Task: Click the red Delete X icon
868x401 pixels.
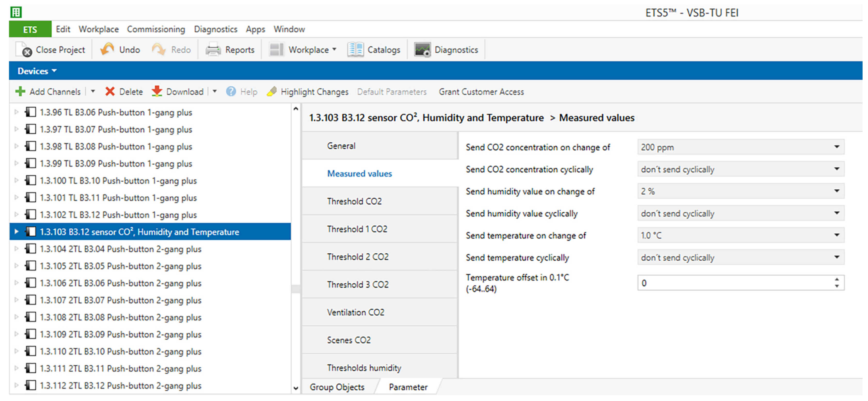Action: 110,92
